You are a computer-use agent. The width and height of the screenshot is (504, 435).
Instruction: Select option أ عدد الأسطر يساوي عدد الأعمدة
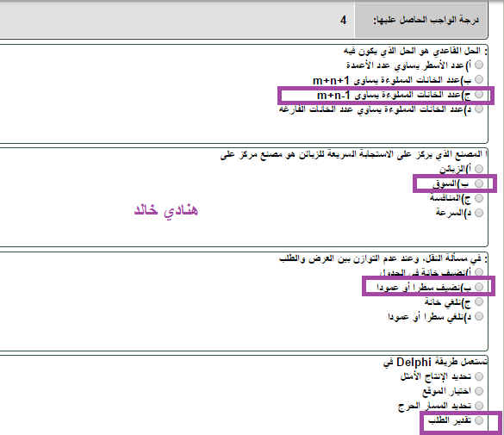click(479, 65)
